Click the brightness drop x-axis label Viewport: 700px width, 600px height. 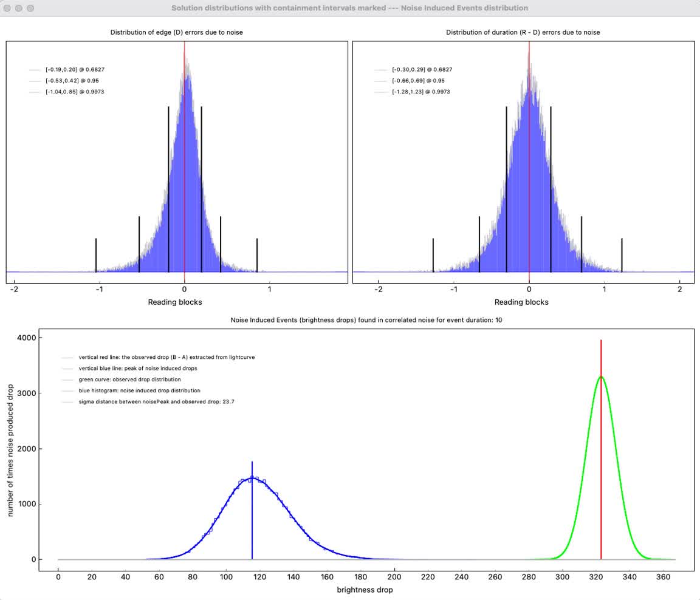click(x=365, y=590)
